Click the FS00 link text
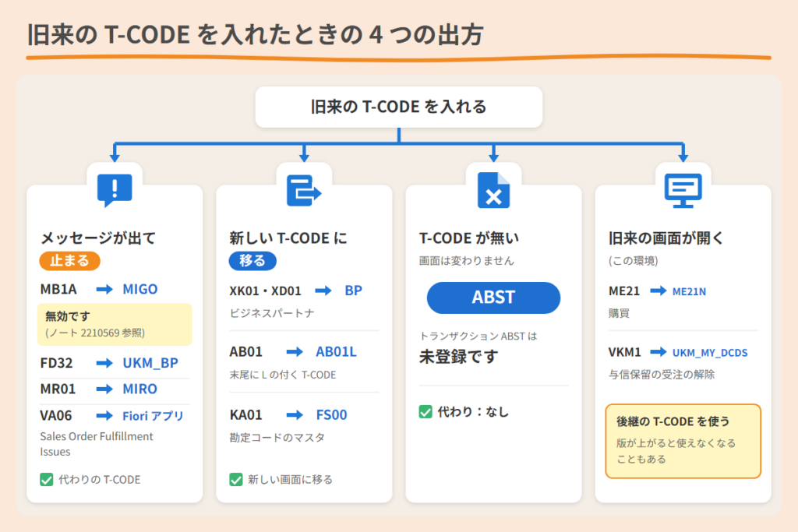Viewport: 798px width, 532px height. (331, 415)
